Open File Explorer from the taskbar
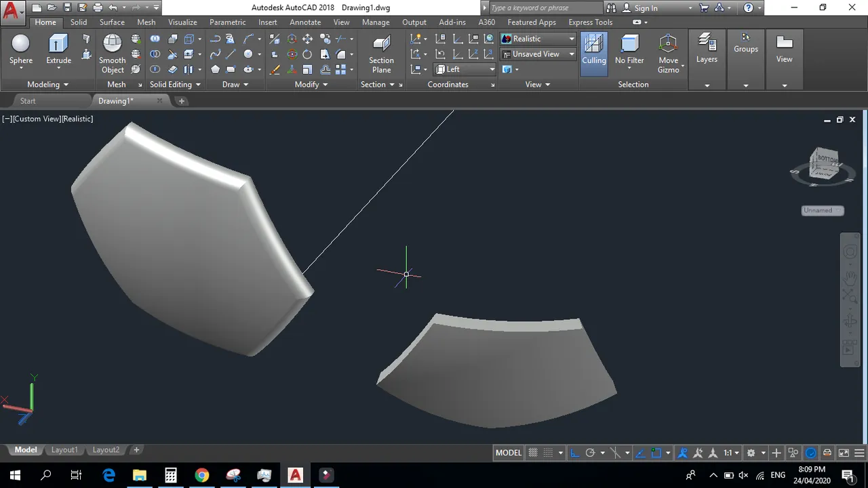The image size is (868, 488). coord(139,474)
